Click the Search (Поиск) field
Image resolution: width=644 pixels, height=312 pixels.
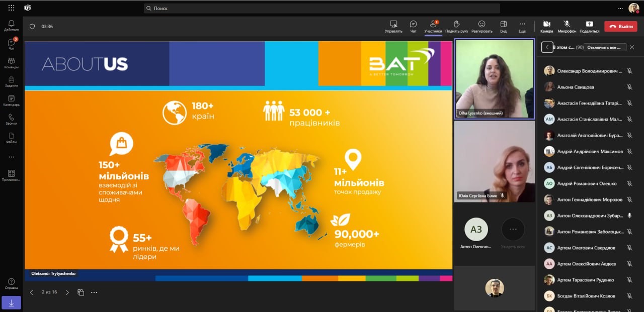click(322, 8)
